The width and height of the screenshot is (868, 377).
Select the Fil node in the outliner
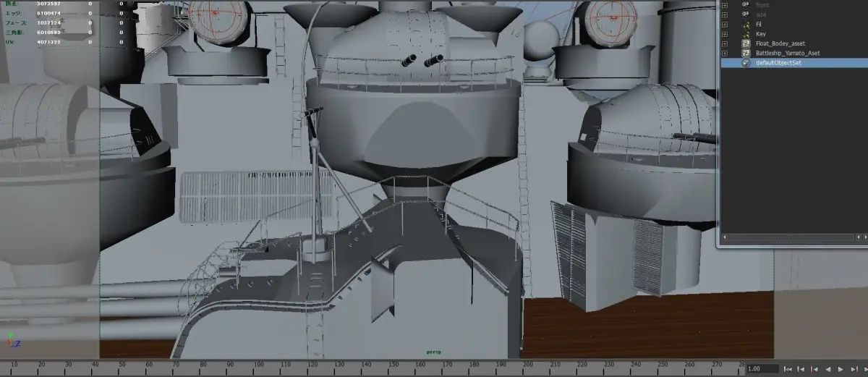coord(759,25)
